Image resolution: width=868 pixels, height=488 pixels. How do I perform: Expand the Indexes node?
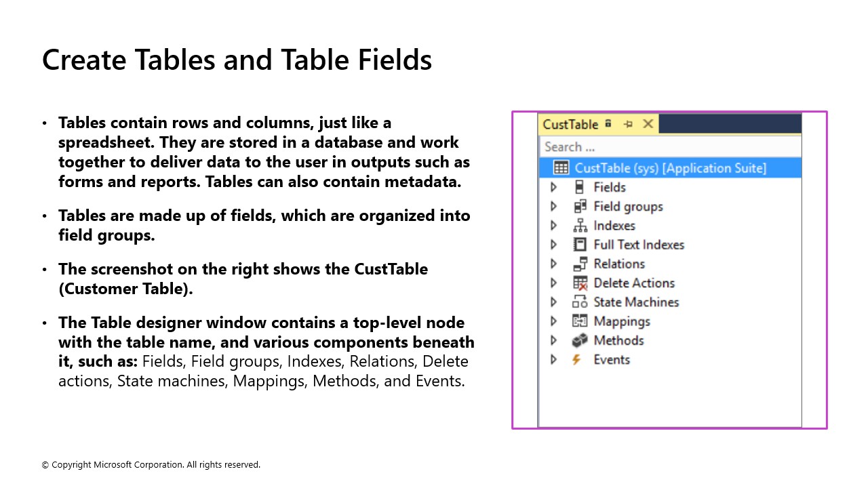coord(554,225)
